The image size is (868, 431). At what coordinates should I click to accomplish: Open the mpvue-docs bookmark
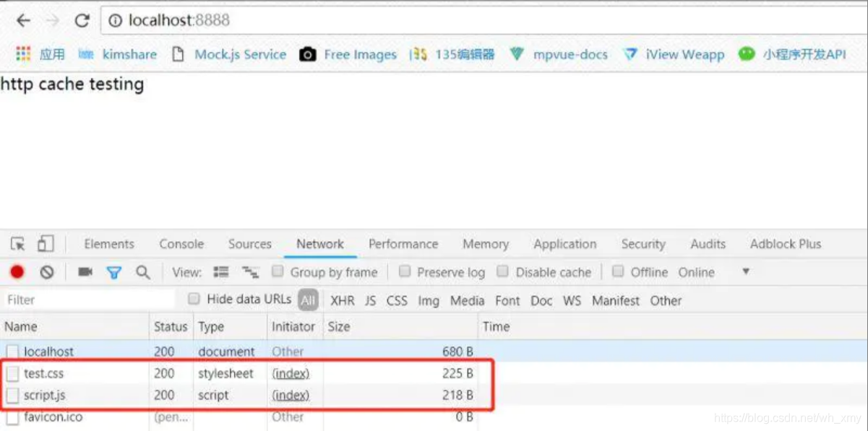[559, 54]
